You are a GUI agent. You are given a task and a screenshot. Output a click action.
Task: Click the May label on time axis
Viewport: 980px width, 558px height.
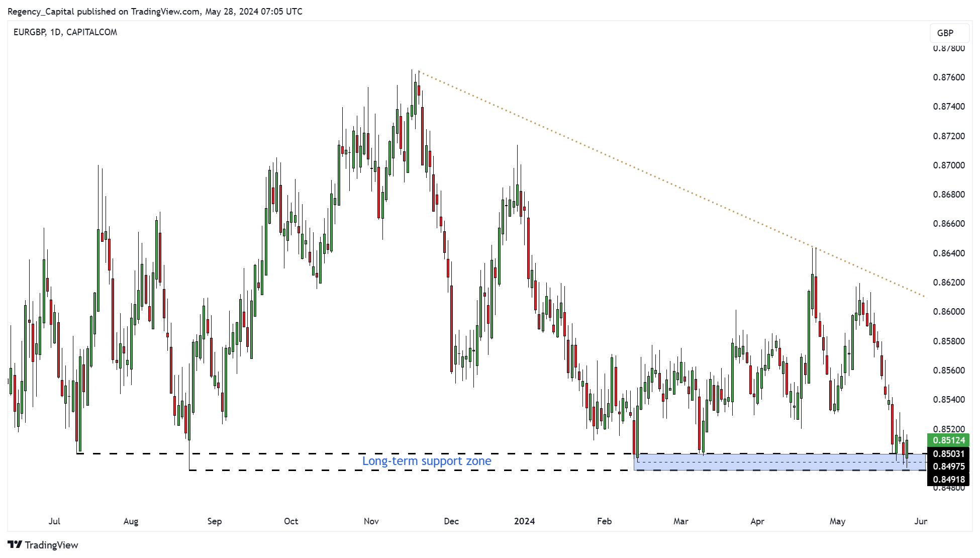[x=837, y=521]
